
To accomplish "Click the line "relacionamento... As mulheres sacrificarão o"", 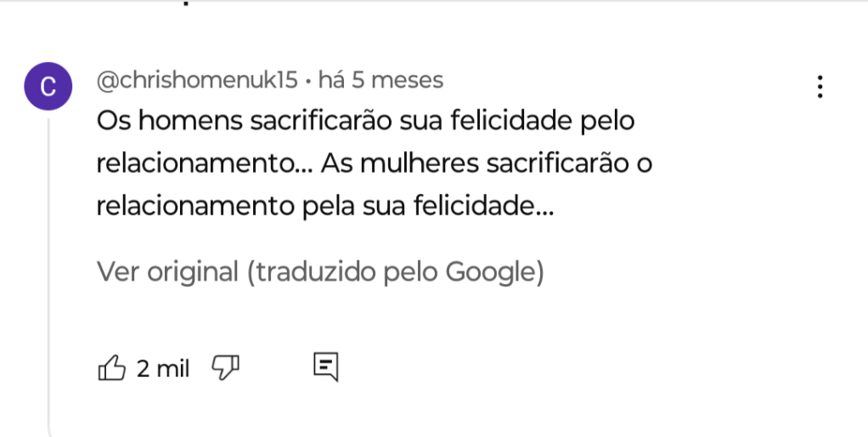I will tap(374, 162).
